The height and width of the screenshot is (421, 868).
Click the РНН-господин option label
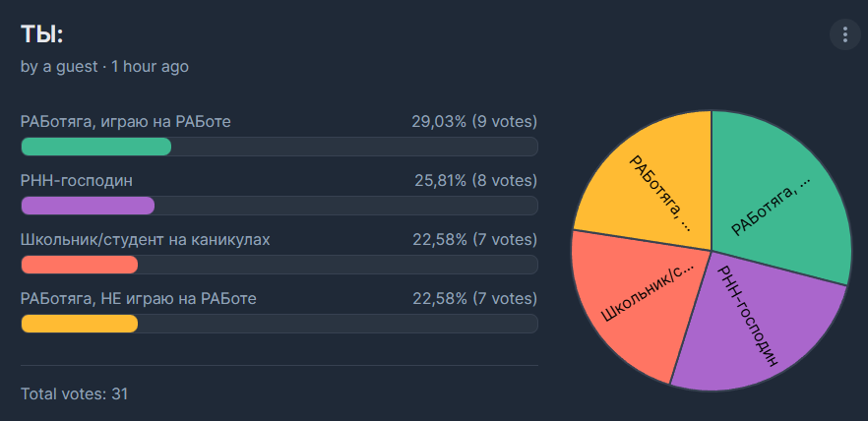pos(77,181)
